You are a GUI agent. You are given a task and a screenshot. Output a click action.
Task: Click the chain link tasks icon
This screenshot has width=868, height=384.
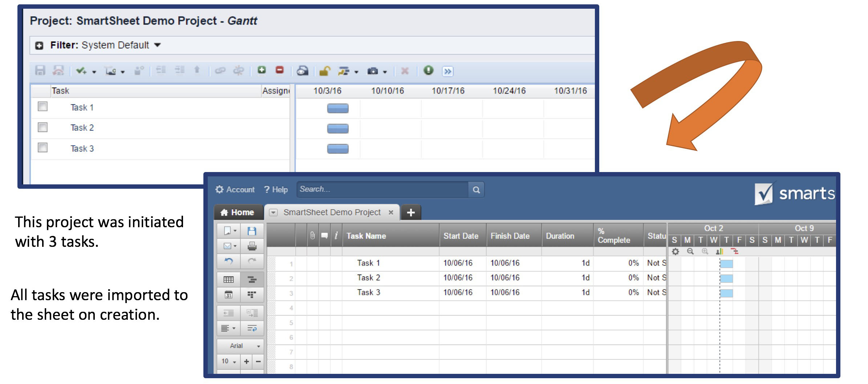click(220, 70)
